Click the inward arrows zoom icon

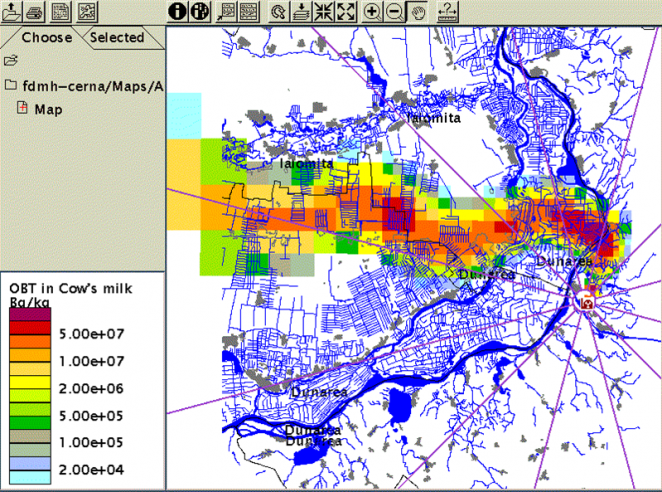[326, 12]
